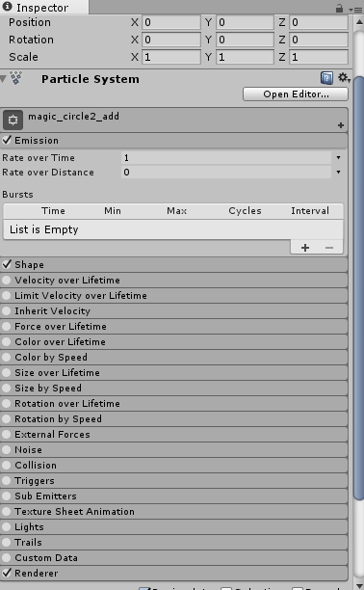Collapse the Particle System component foldout

pyautogui.click(x=4, y=79)
